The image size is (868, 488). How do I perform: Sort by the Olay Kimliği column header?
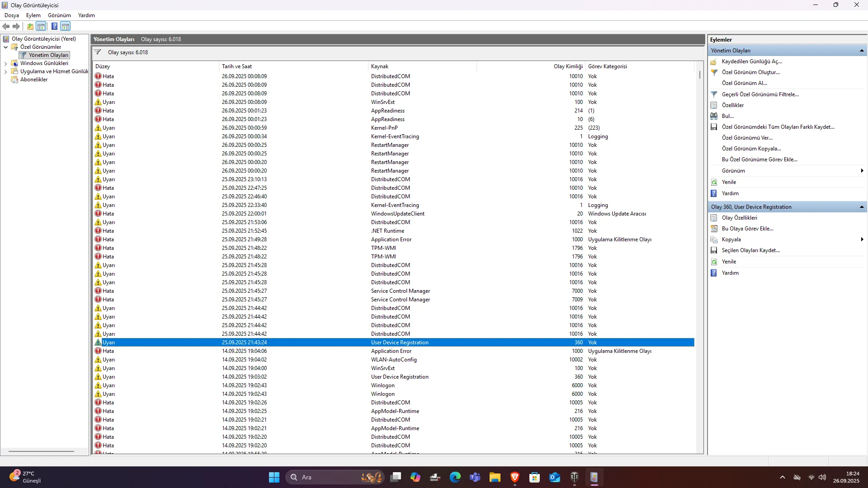coord(568,66)
